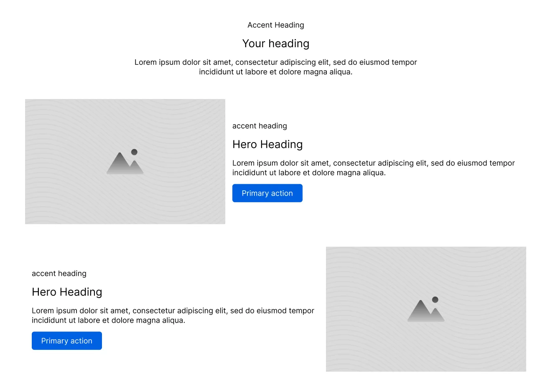Click the Lorem ipsum paragraph right of the left image
The image size is (560, 392).
pyautogui.click(x=374, y=168)
